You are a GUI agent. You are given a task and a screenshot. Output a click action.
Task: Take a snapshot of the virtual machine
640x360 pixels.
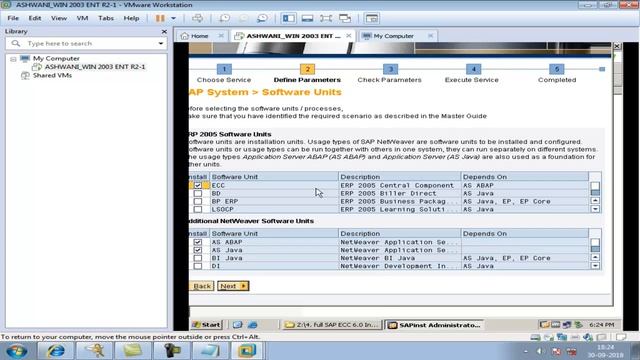click(224, 18)
